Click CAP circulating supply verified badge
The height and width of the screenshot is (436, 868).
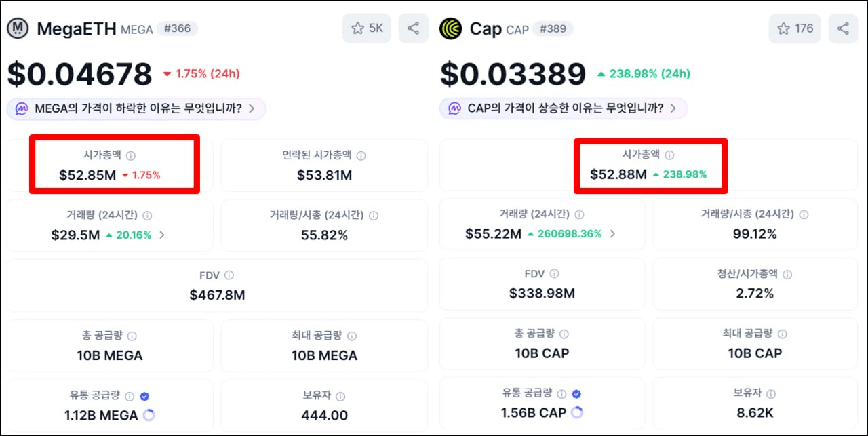pyautogui.click(x=576, y=393)
